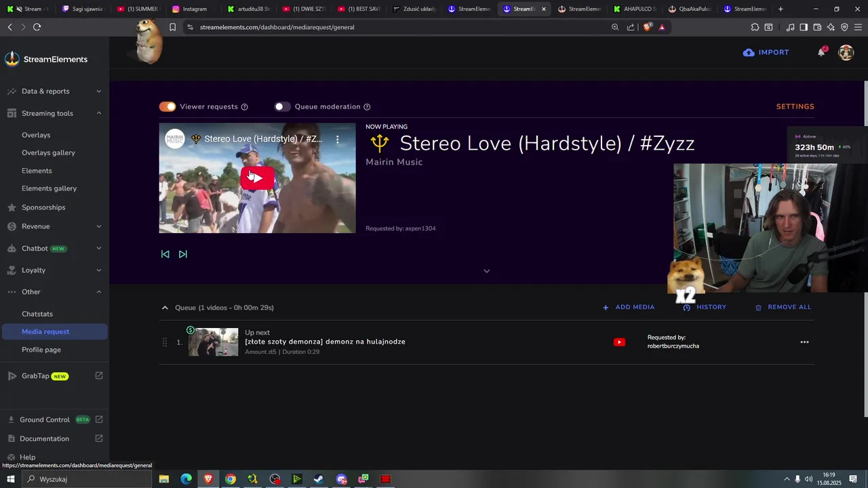Expand the now playing panel down chevron
This screenshot has width=868, height=488.
pyautogui.click(x=486, y=271)
